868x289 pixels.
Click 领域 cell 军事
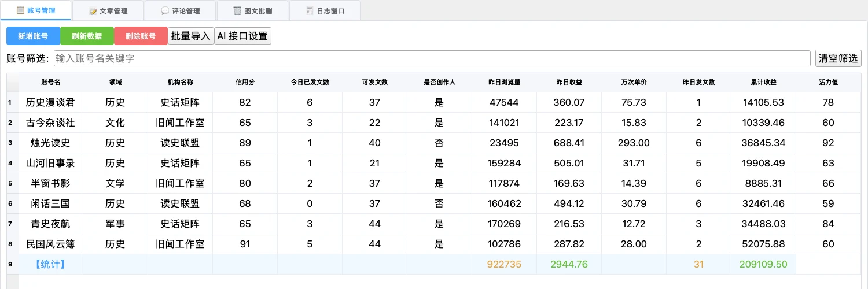pyautogui.click(x=115, y=224)
